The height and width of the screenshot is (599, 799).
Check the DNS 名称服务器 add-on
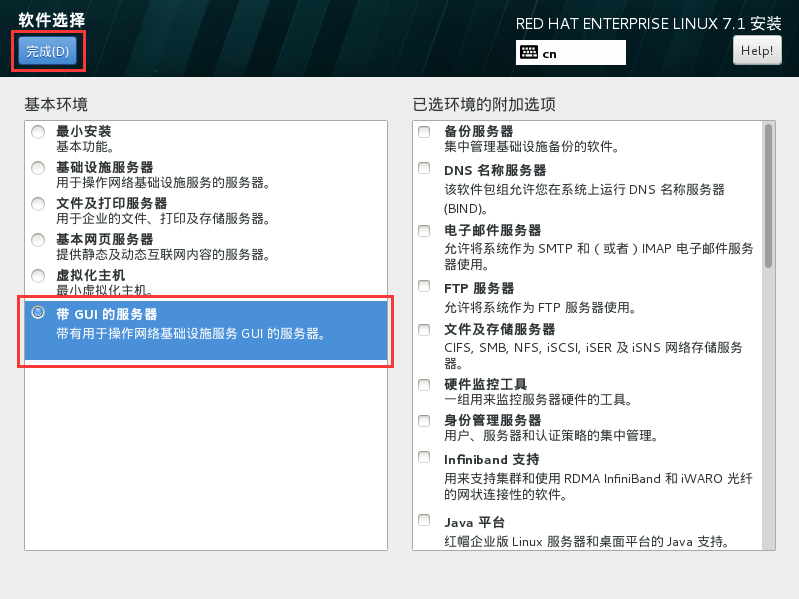click(425, 169)
